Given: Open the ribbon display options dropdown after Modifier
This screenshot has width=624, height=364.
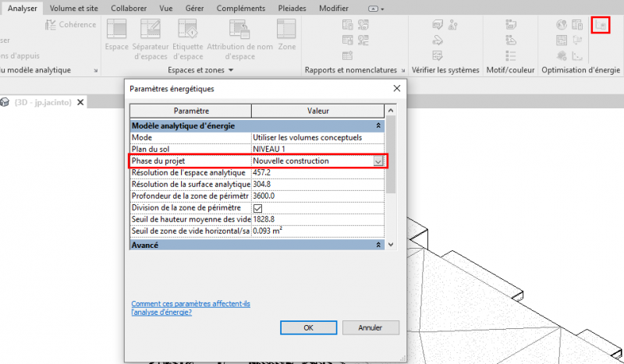Looking at the screenshot, I should [376, 9].
